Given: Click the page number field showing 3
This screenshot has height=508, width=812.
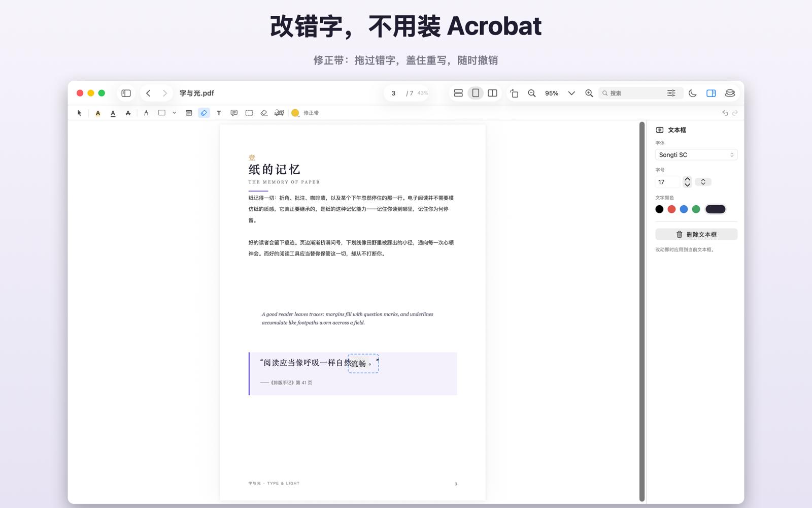Looking at the screenshot, I should pos(393,93).
